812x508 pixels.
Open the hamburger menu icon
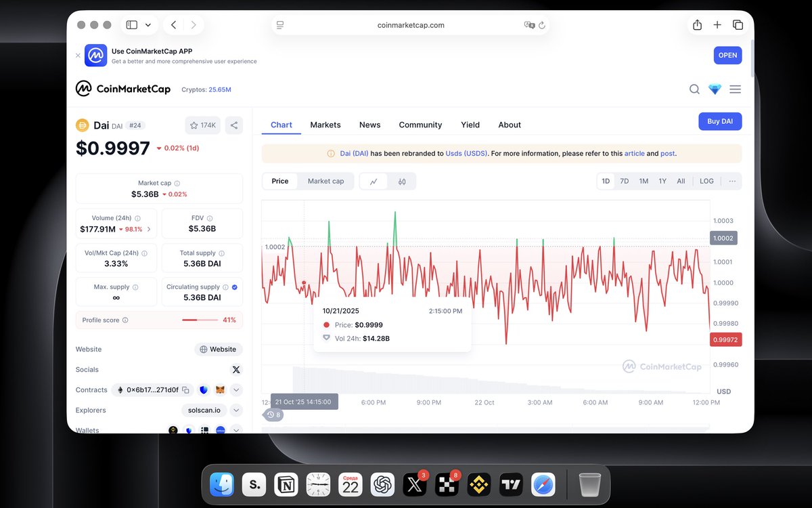[735, 89]
